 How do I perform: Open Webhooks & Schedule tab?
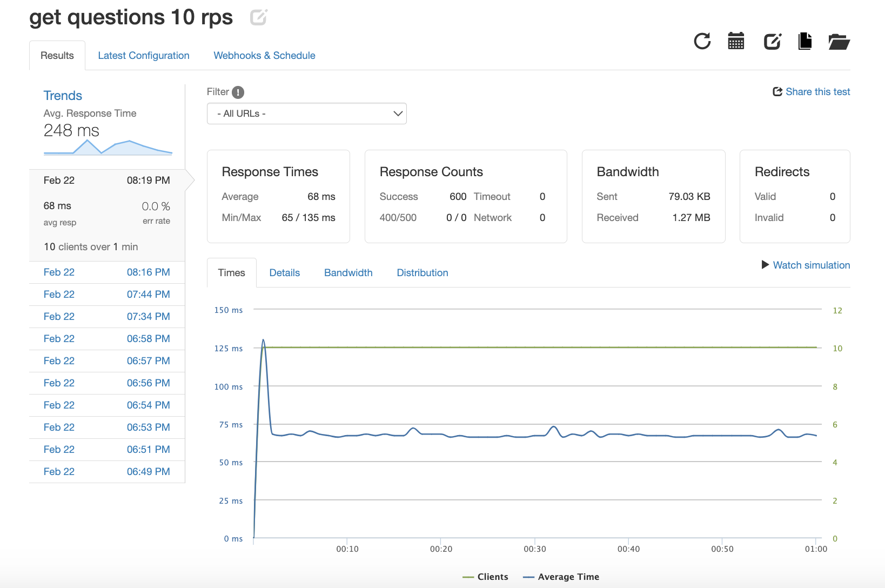click(x=264, y=56)
